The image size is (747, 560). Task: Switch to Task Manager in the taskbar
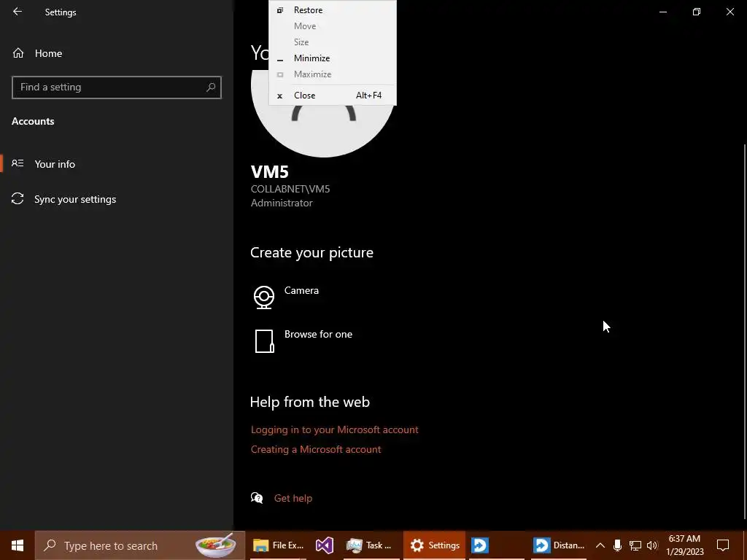[x=370, y=545]
